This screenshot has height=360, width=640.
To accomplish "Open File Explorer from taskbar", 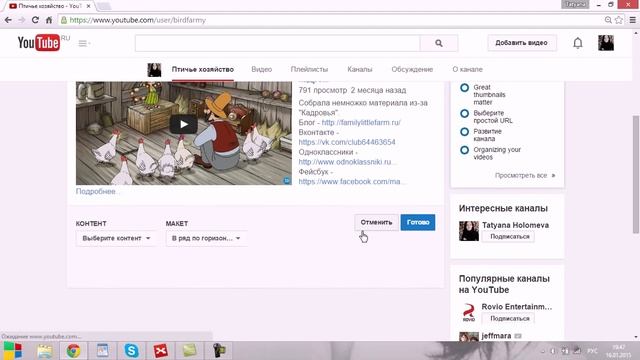I will click(x=44, y=351).
